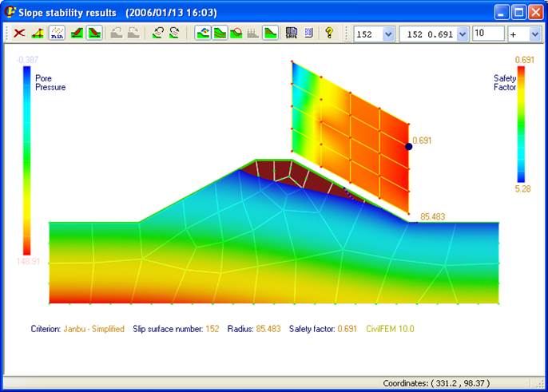Click the left-facing red slope icon
Viewport: 548px width, 392px height.
click(77, 34)
